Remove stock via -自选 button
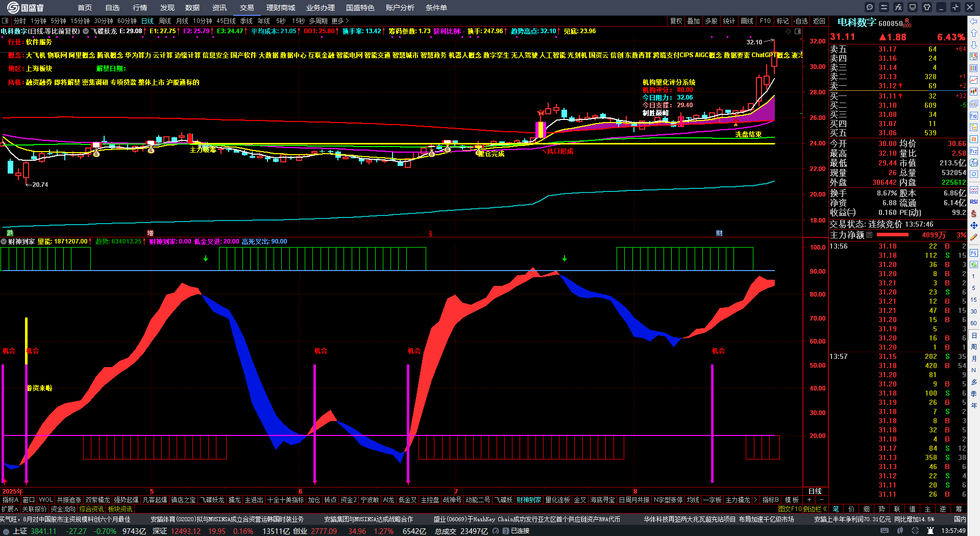The width and height of the screenshot is (980, 536). coord(801,21)
